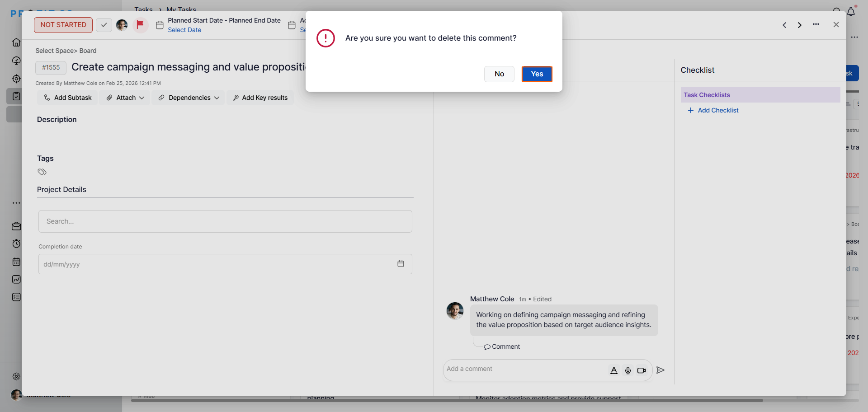Choose Select Date for planned dates
Viewport: 868px width, 412px height.
point(184,30)
